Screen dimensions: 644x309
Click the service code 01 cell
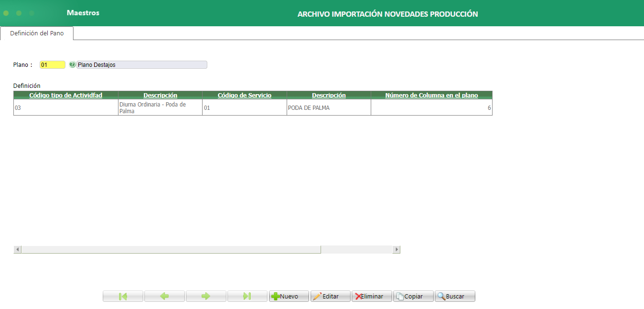coord(245,107)
